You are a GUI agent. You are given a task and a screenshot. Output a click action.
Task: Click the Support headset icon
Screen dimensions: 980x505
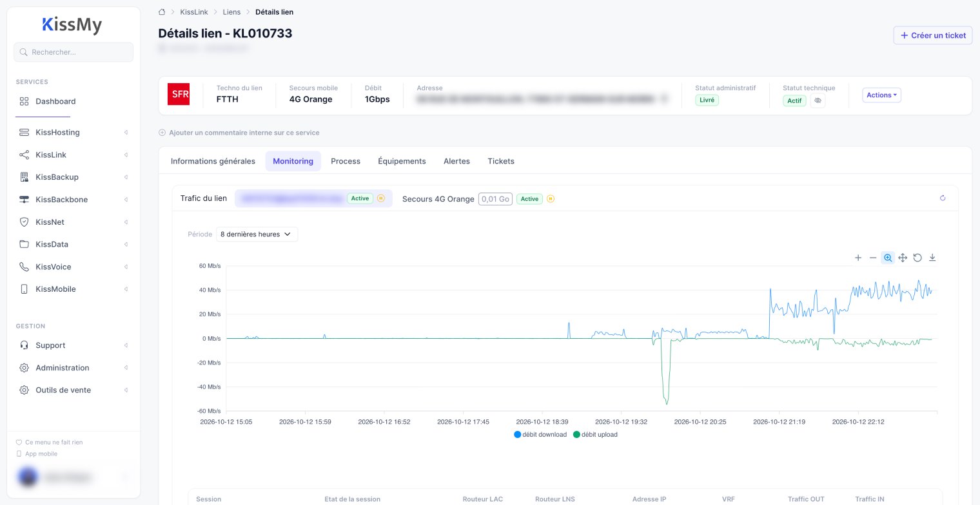24,345
